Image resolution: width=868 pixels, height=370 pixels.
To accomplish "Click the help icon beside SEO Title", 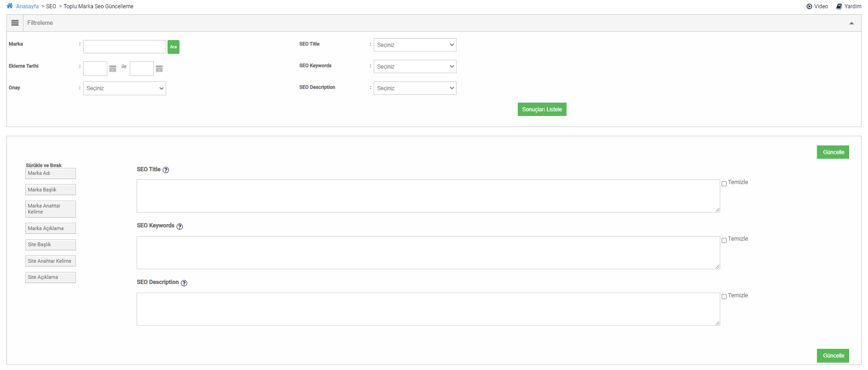I will [x=166, y=170].
